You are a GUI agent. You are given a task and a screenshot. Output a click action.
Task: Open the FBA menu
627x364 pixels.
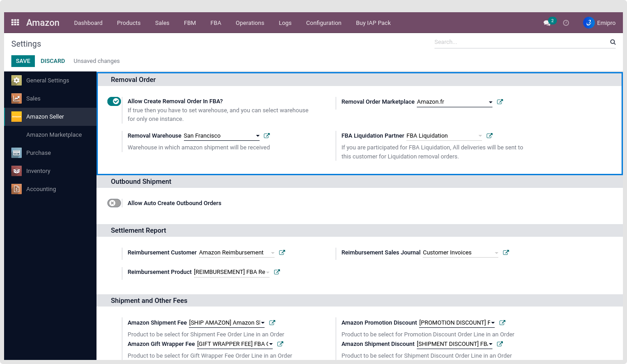216,23
